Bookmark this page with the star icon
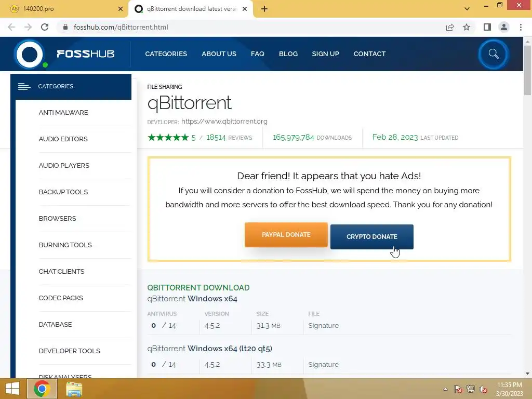The width and height of the screenshot is (532, 399). [x=467, y=27]
